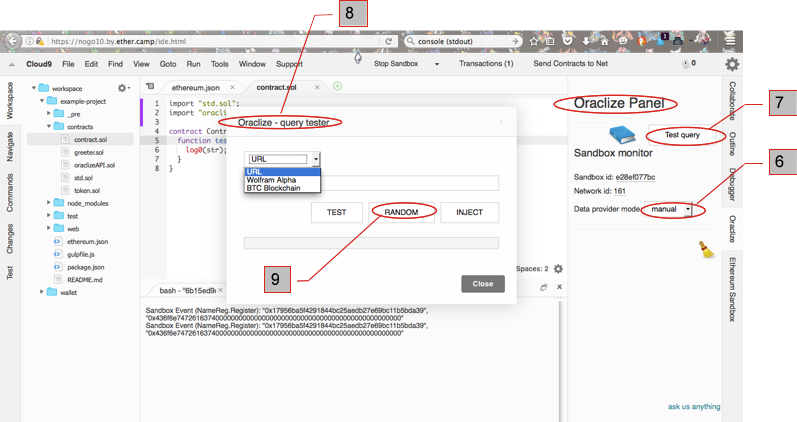Expand the node_modules folder

click(49, 202)
